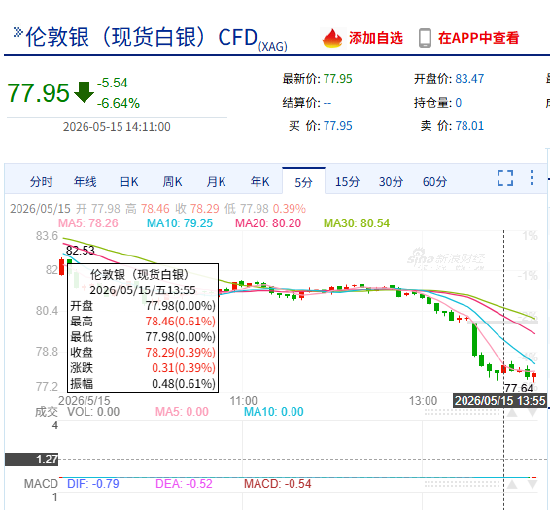Click the green down arrow beside price
Viewport: 550px width, 510px height.
click(x=84, y=92)
